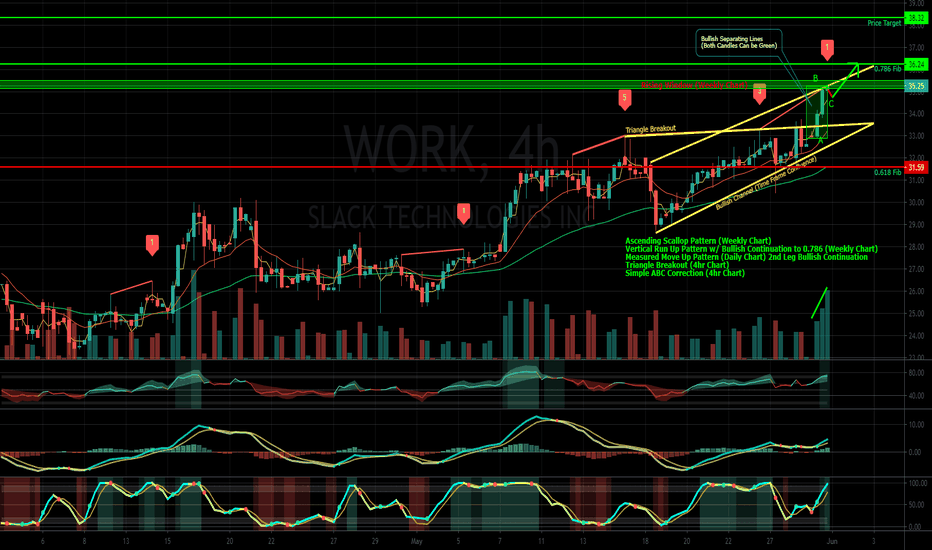The height and width of the screenshot is (550, 932).
Task: Select the red 31.59 price label
Action: (x=916, y=168)
